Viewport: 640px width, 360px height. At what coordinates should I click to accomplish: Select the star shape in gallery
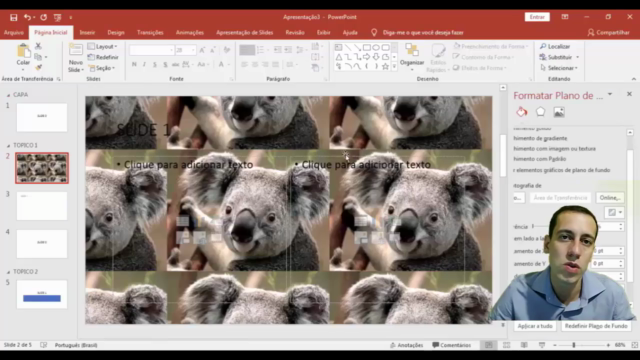coord(385,66)
